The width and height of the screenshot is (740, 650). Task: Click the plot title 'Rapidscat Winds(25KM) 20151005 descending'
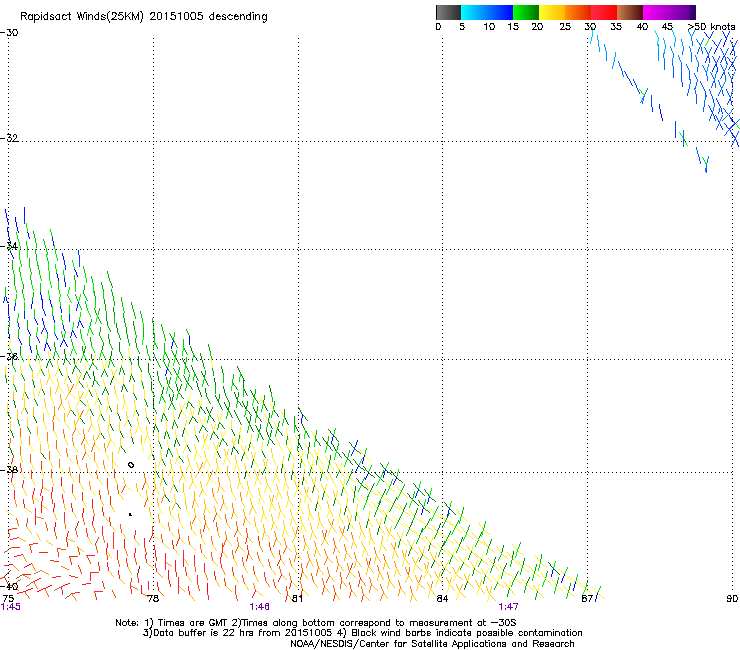coord(143,17)
